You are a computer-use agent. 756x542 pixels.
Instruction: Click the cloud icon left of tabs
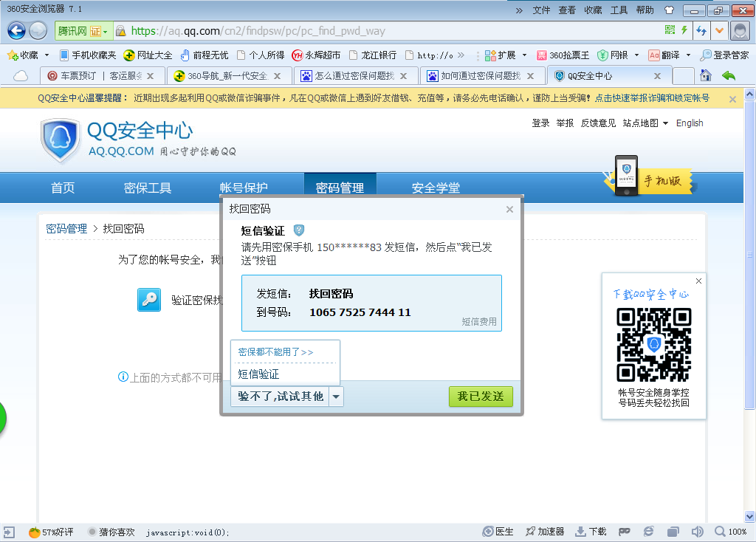[x=20, y=76]
